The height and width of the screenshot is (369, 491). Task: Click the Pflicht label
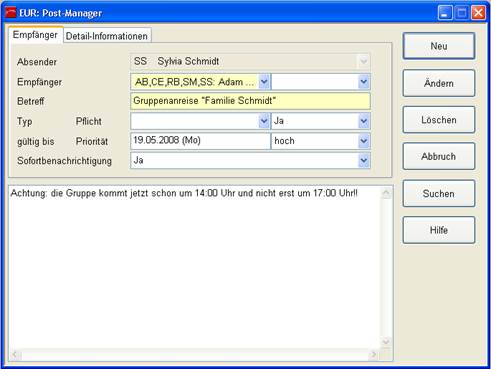click(x=88, y=121)
